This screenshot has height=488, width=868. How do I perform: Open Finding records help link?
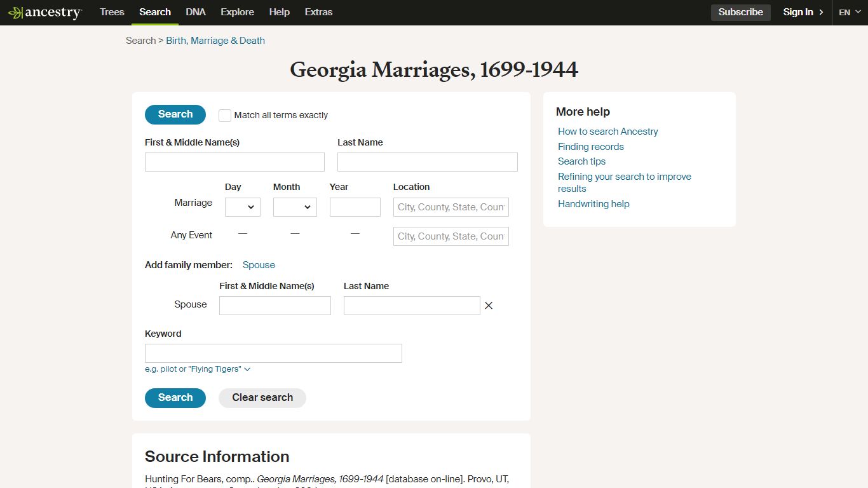click(591, 147)
